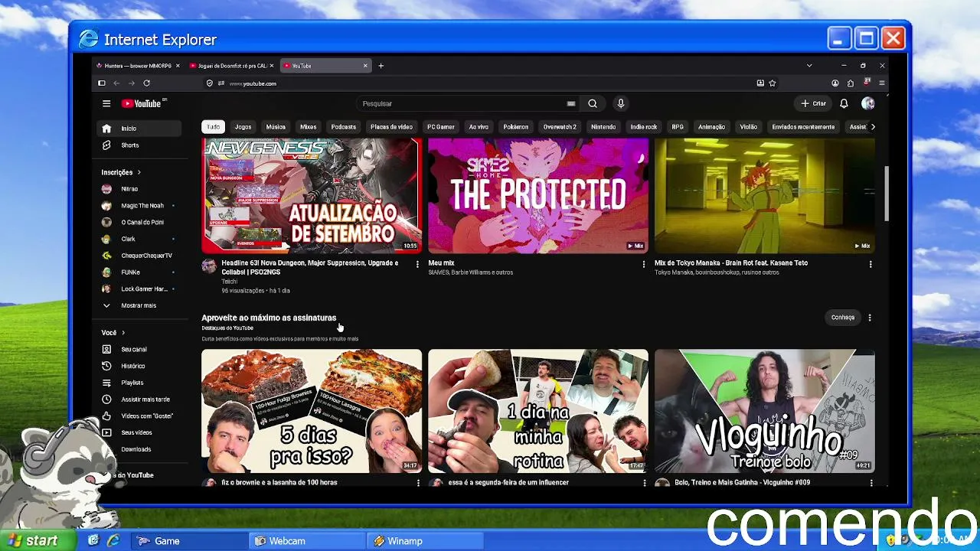The height and width of the screenshot is (551, 980).
Task: Play the Vloguinho Treino e bolo thumbnail
Action: pos(765,411)
